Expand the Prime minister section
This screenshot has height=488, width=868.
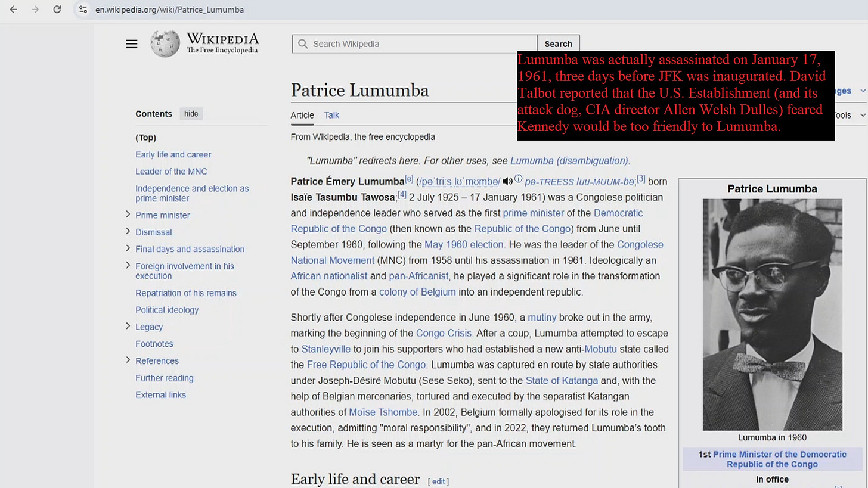pyautogui.click(x=128, y=215)
